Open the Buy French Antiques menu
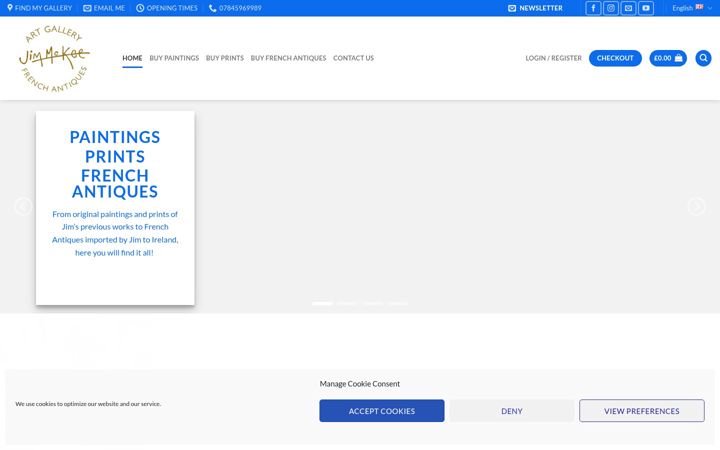Screen dimensions: 720x450 click(x=288, y=58)
